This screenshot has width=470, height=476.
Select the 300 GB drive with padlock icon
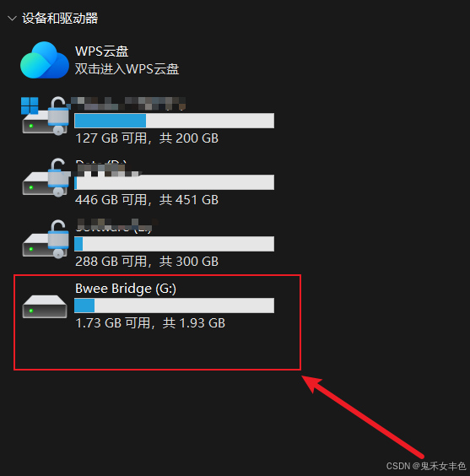click(46, 239)
